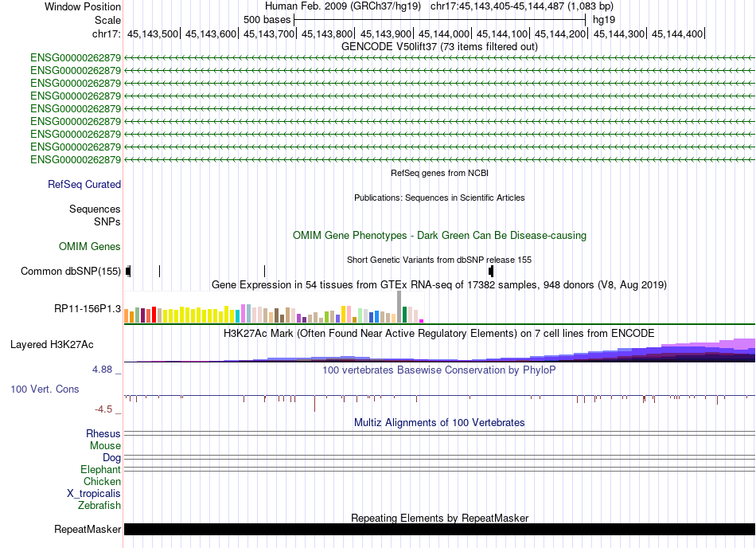Open Publications: Sequences in Scientific Articles title

pos(439,198)
